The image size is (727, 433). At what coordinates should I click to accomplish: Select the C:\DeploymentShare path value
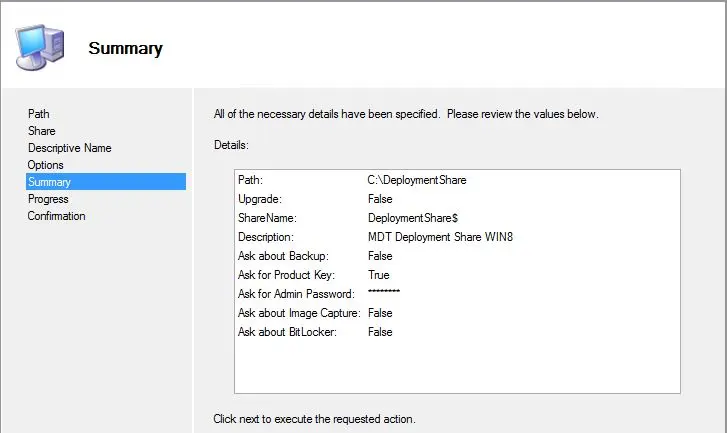click(x=417, y=180)
